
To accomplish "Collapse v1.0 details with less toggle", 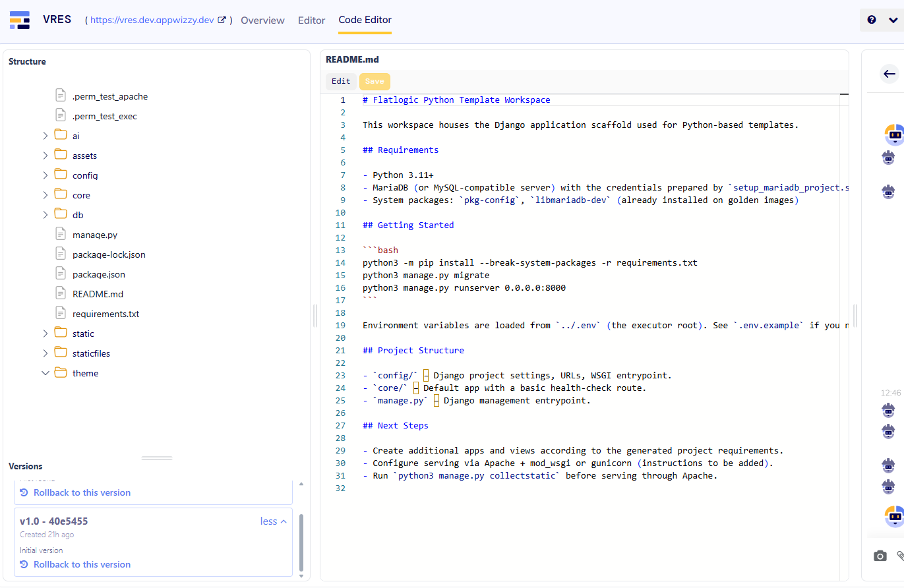I will (273, 521).
